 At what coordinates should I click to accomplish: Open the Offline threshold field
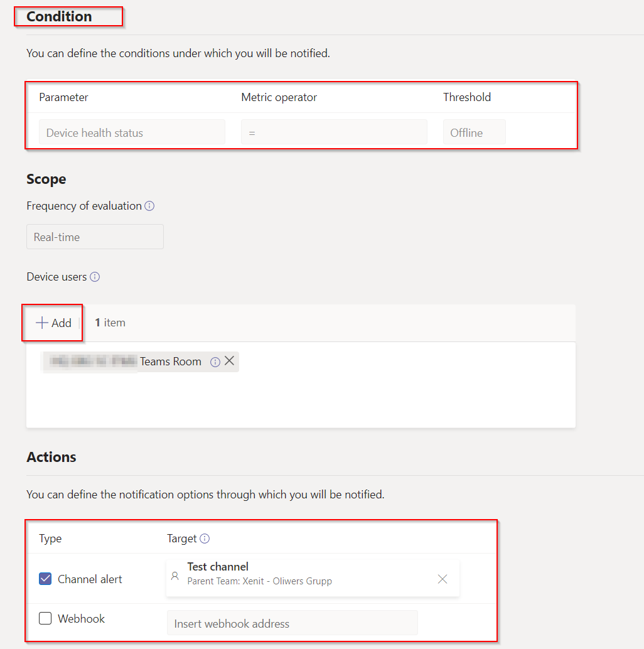click(474, 132)
